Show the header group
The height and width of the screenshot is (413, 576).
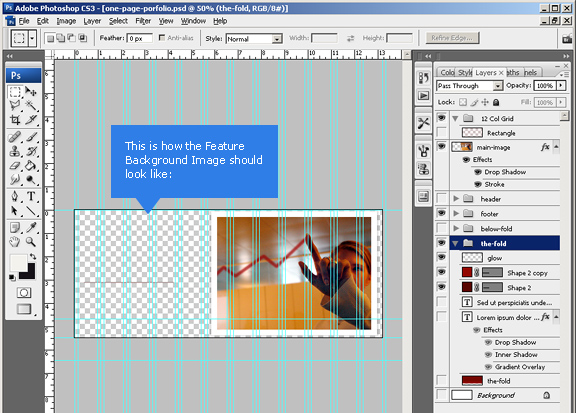point(442,199)
